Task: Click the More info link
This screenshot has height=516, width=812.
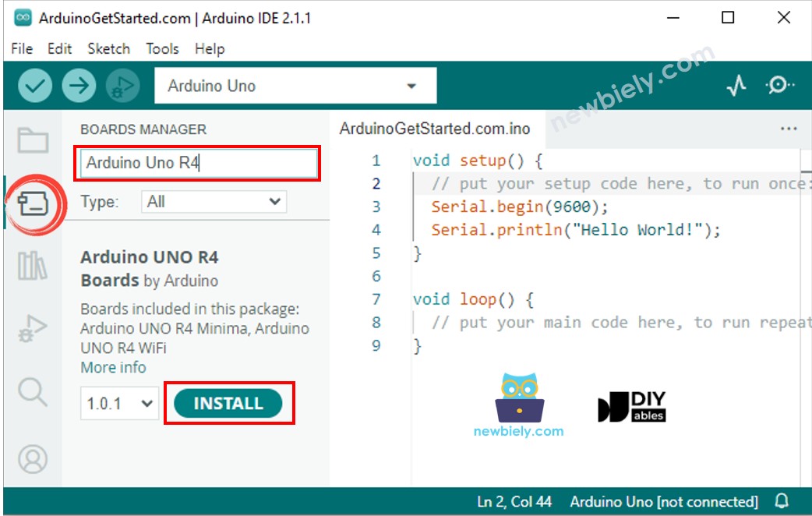Action: (112, 366)
